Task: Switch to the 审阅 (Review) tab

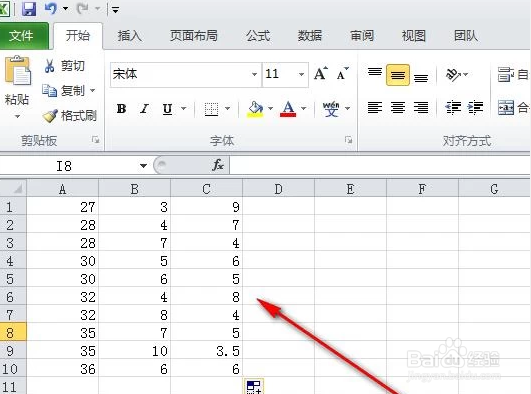Action: (x=362, y=36)
